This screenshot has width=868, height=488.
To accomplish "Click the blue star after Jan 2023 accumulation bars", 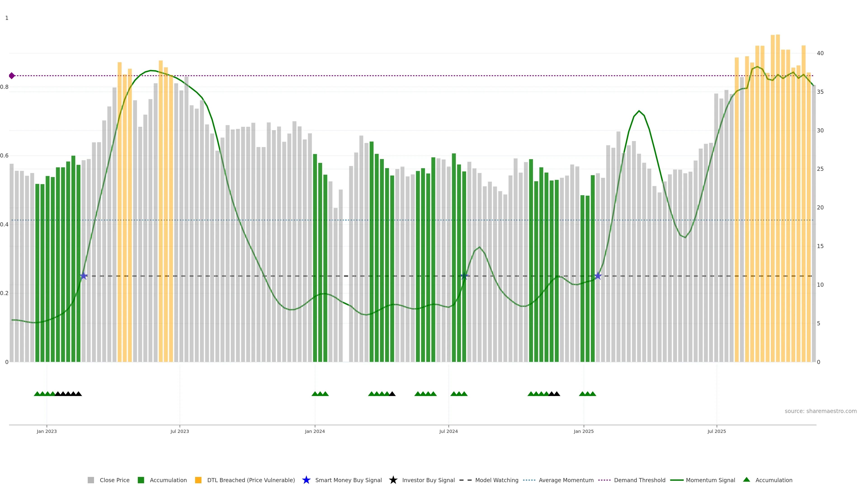I will point(84,276).
